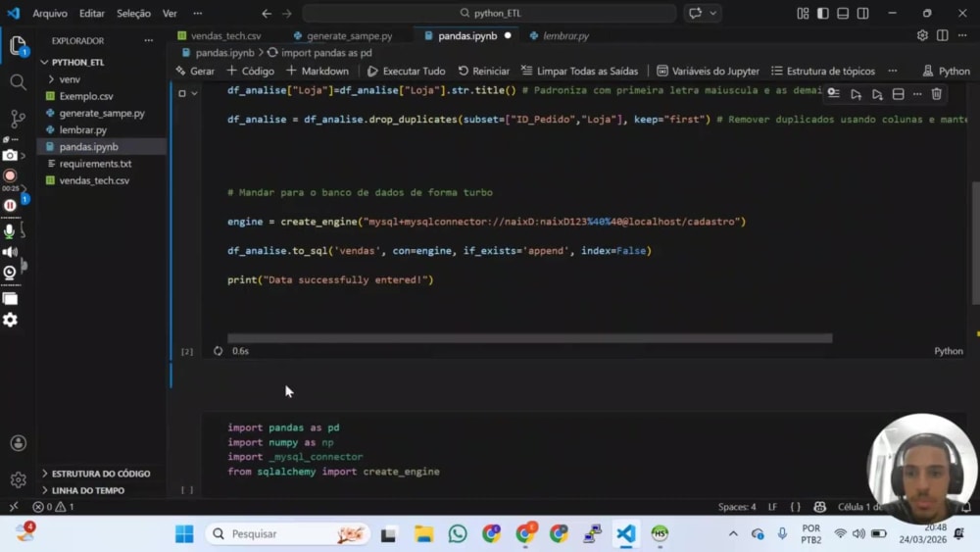Open the Ver menu
This screenshot has height=552, width=980.
[170, 13]
